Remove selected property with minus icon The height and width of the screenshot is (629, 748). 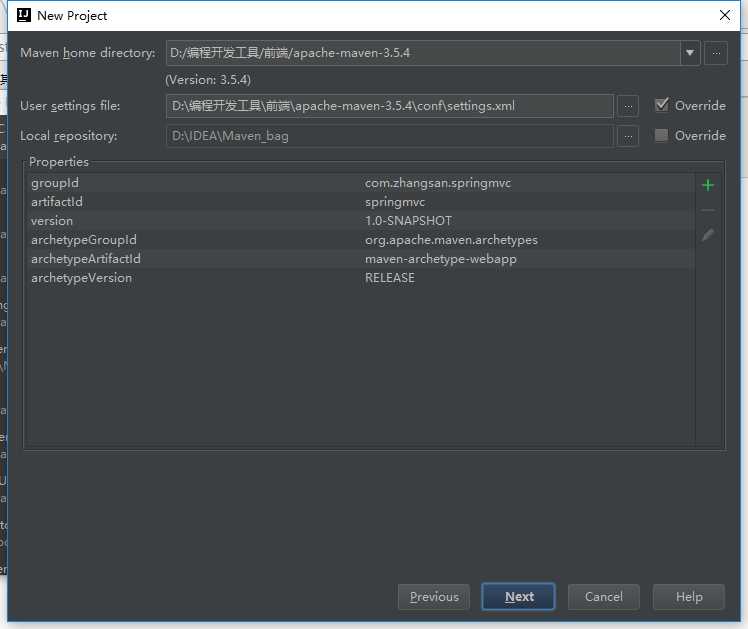coord(708,210)
